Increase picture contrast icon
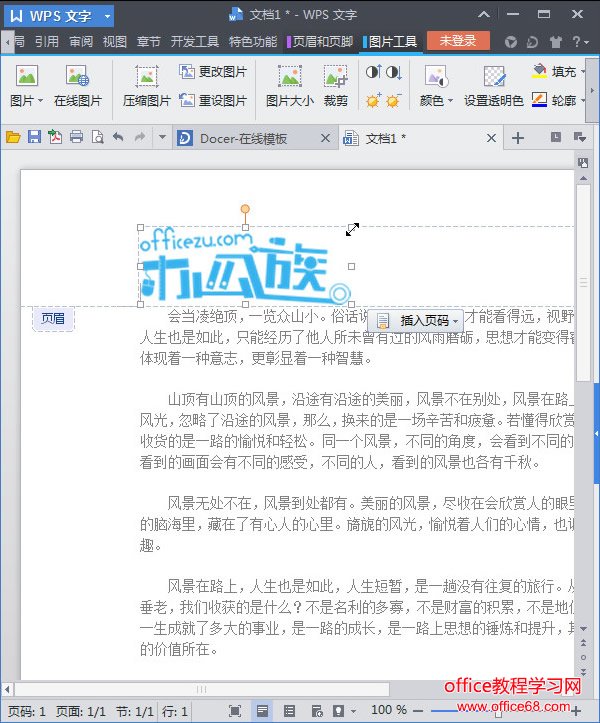600x723 pixels. click(x=373, y=72)
